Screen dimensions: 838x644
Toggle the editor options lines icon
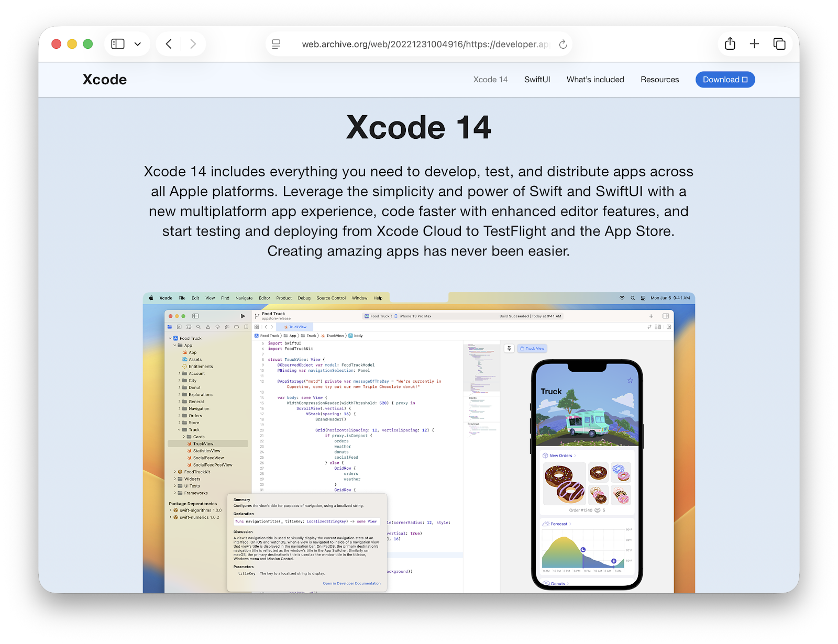(x=658, y=327)
